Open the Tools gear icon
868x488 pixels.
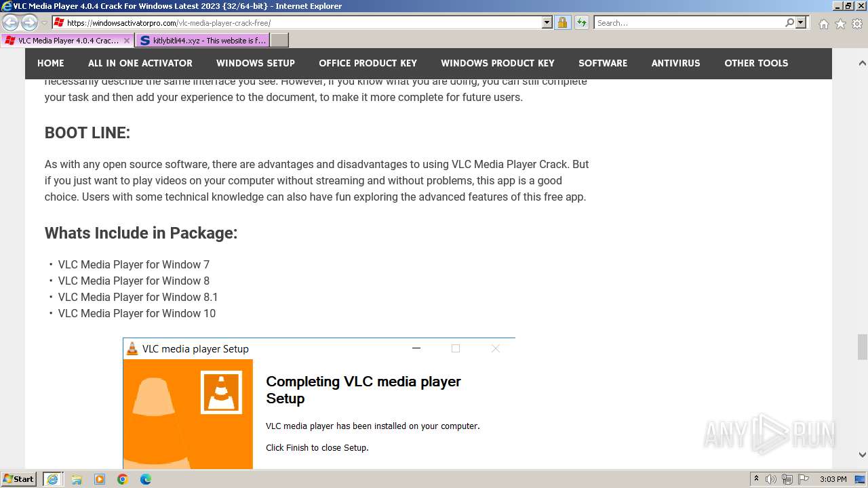857,24
